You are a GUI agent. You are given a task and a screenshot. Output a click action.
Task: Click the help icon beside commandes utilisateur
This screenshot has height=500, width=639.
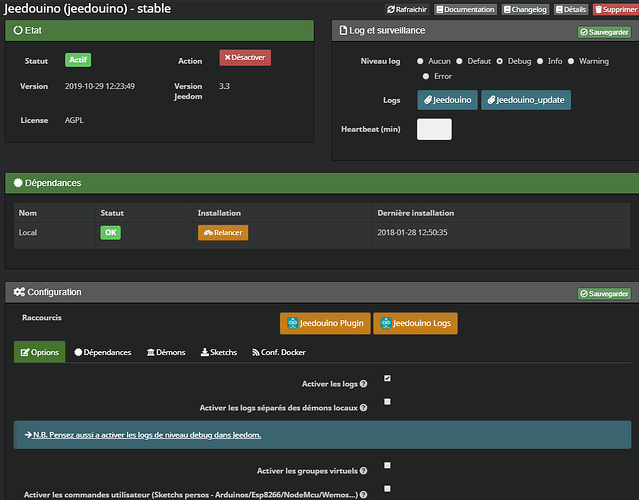[x=364, y=495]
